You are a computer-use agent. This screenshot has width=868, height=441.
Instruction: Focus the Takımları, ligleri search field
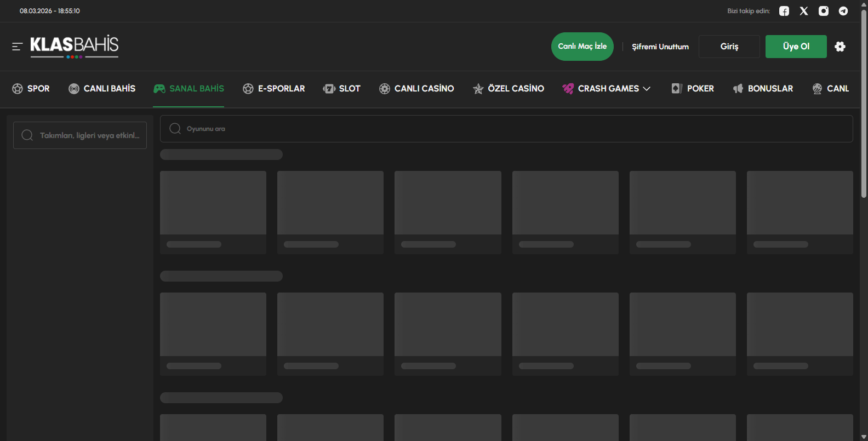point(80,135)
